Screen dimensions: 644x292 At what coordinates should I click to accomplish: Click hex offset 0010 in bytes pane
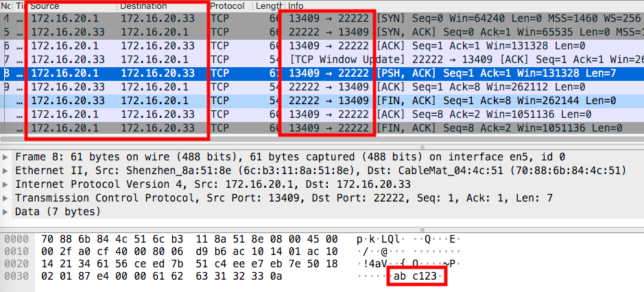[x=15, y=252]
